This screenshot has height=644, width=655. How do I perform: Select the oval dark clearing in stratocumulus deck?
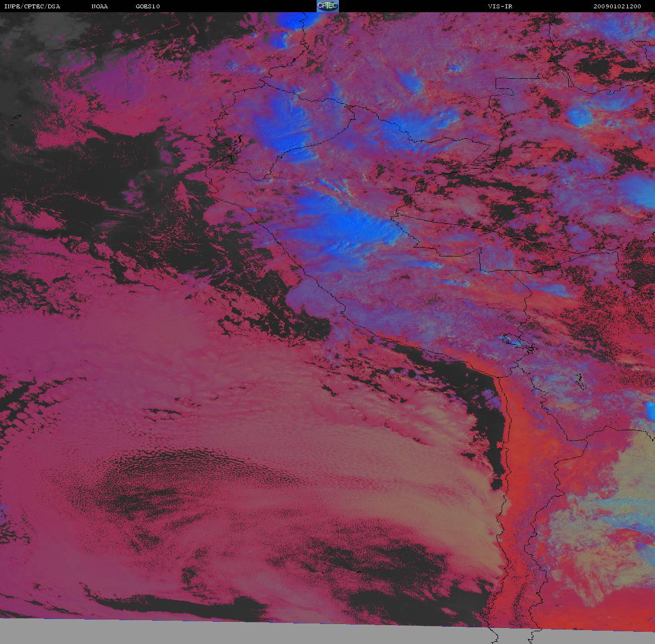coord(176,484)
